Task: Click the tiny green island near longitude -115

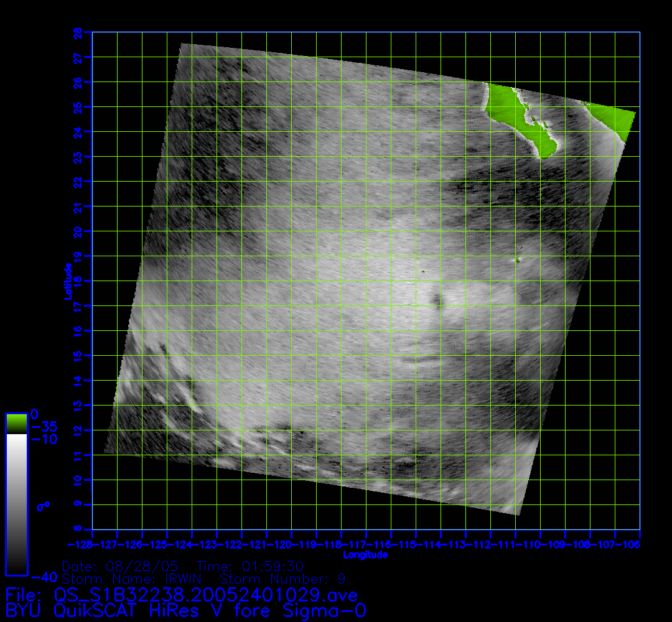Action: [422, 272]
